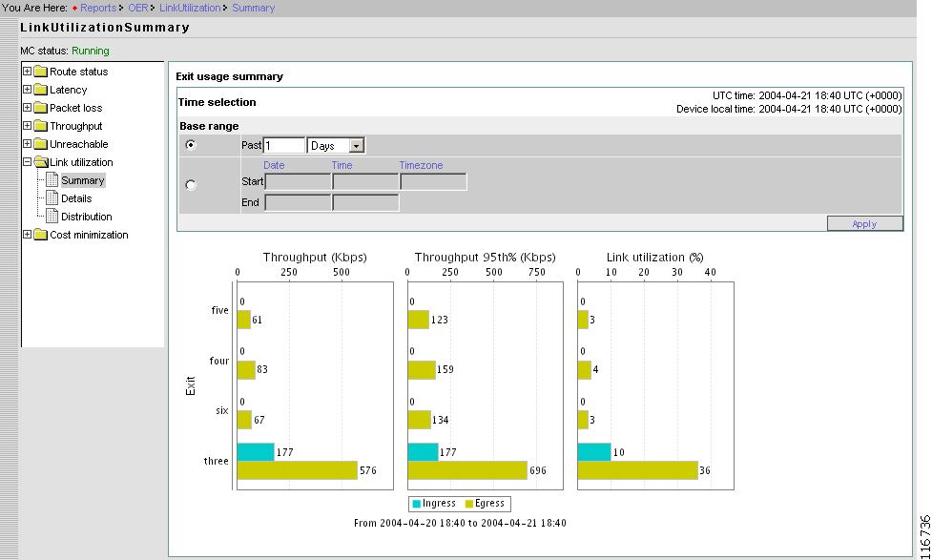932x560 pixels.
Task: Click the 36 link utilization bar for three
Action: (638, 470)
